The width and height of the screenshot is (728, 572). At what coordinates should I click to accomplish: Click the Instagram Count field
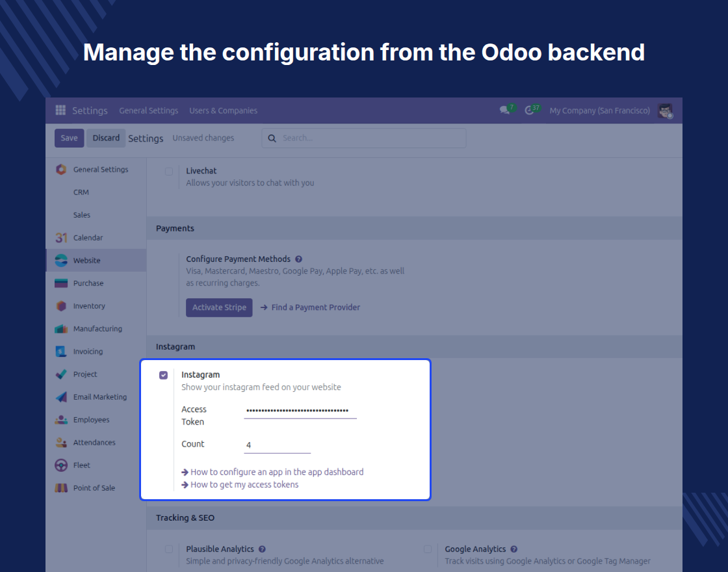(x=277, y=445)
